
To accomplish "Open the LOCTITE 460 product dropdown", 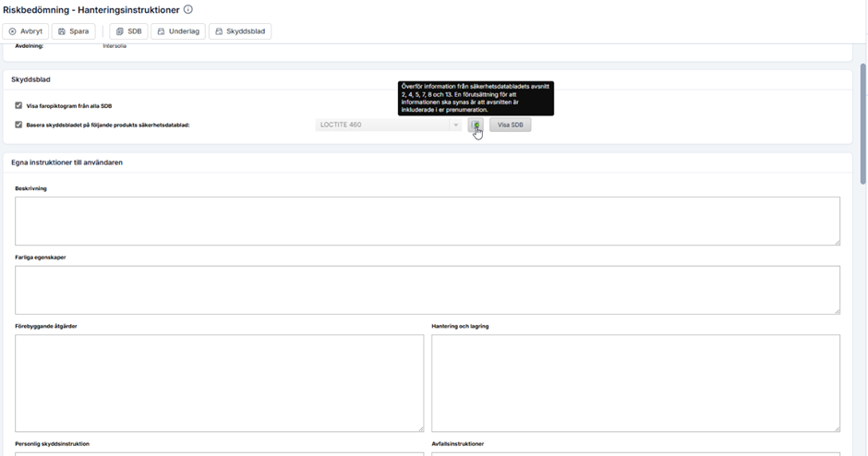I will point(389,125).
